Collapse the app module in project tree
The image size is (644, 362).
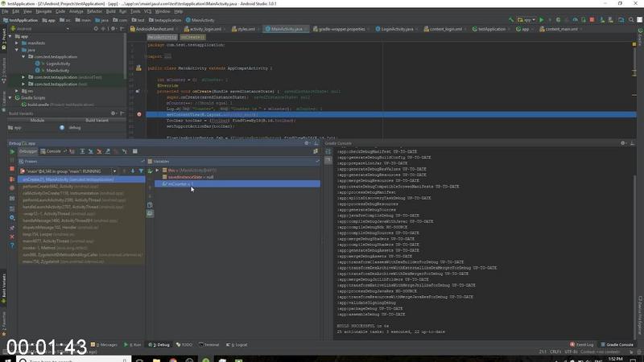pos(10,36)
